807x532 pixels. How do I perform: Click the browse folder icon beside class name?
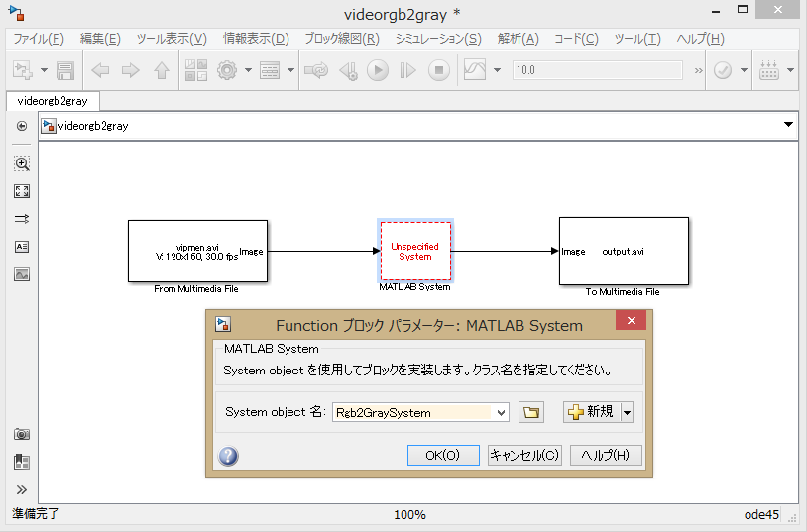pos(531,412)
